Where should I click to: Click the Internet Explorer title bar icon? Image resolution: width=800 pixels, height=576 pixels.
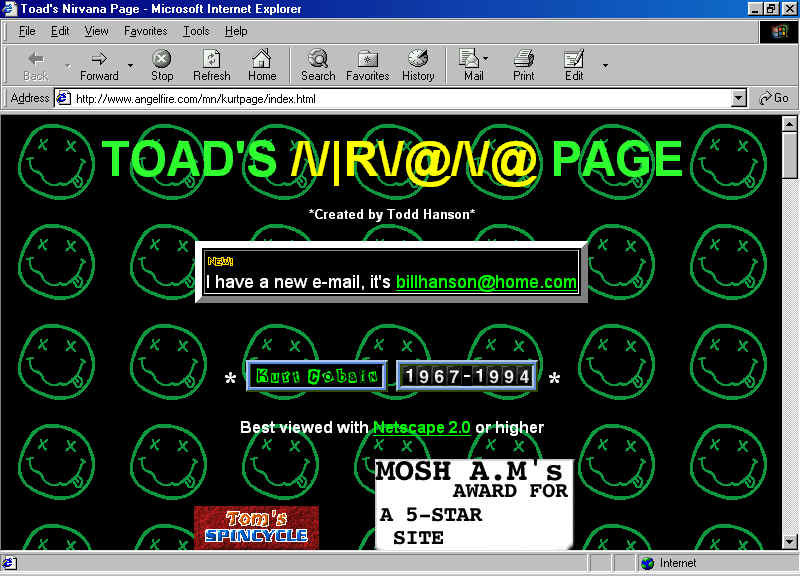(9, 9)
